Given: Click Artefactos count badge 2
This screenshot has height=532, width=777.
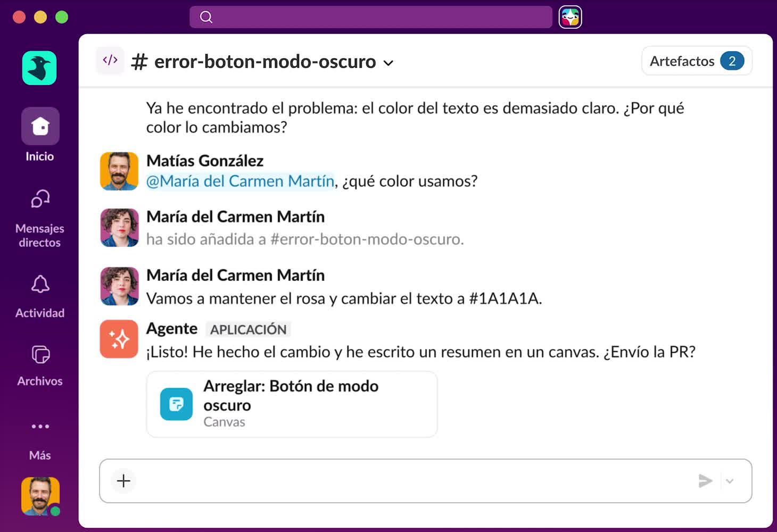Looking at the screenshot, I should pyautogui.click(x=732, y=61).
